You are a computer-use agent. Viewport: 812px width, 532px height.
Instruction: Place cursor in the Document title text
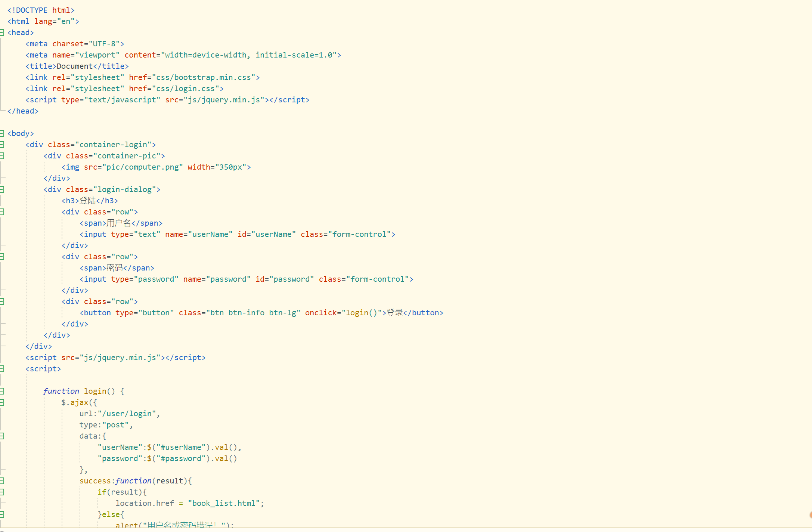click(74, 66)
